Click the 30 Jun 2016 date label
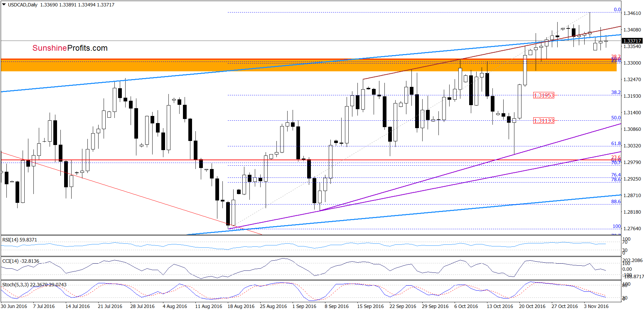 point(14,306)
